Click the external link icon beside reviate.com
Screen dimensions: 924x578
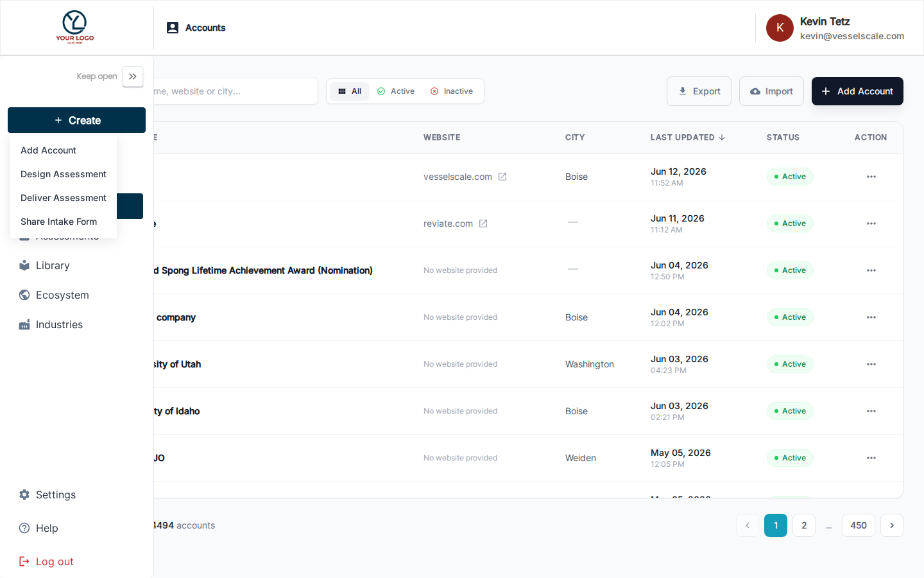click(x=483, y=223)
